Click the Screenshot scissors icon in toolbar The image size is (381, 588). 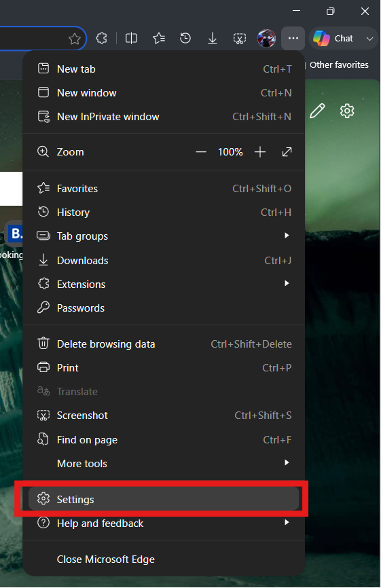pos(240,38)
